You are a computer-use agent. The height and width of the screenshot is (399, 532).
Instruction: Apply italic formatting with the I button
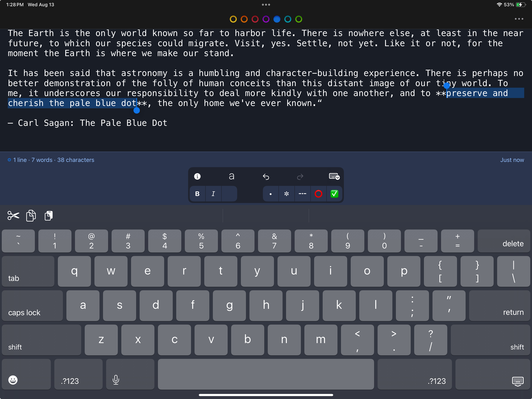[213, 193]
